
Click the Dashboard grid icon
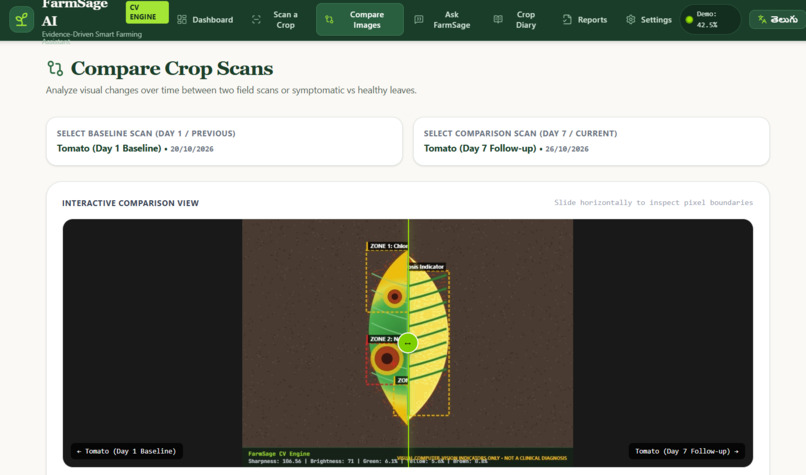tap(182, 20)
